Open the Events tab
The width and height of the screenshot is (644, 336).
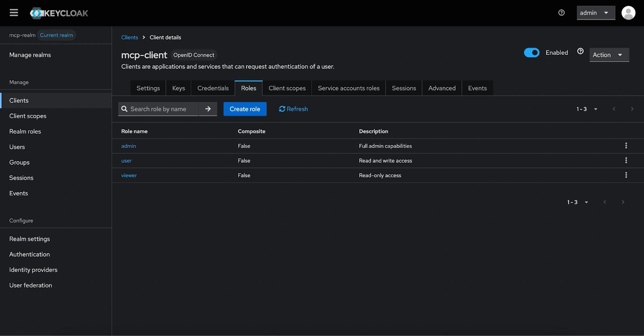[477, 88]
